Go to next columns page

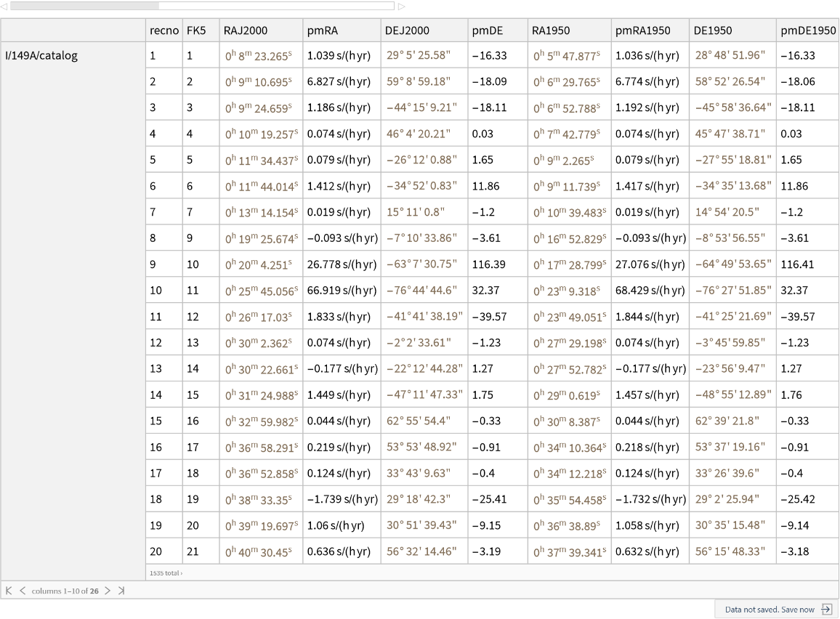click(x=108, y=590)
